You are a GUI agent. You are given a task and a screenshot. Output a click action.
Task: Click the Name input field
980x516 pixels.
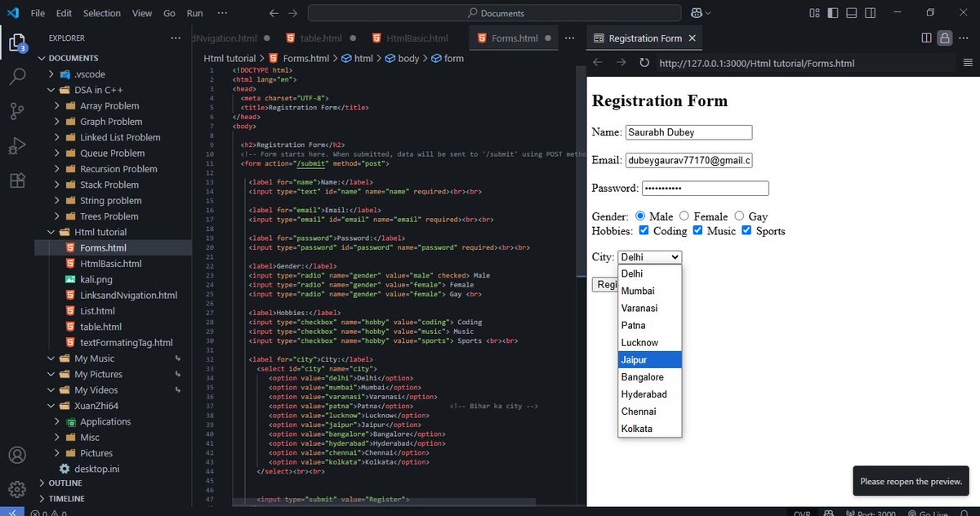coord(688,132)
